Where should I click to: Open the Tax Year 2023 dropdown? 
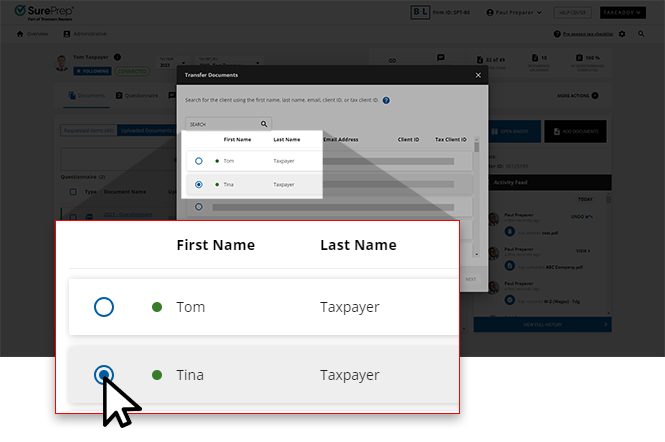[173, 64]
